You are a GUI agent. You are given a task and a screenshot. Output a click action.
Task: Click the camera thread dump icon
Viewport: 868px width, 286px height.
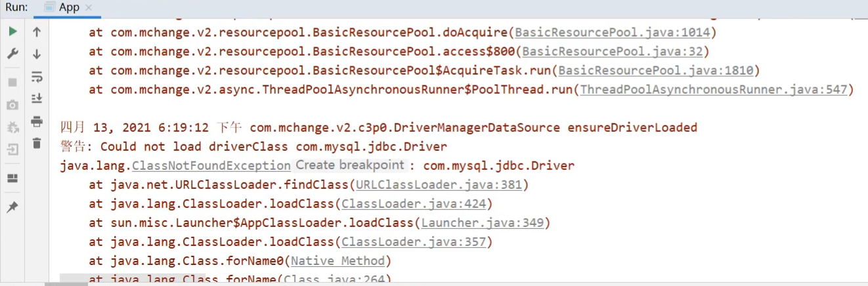pos(12,105)
